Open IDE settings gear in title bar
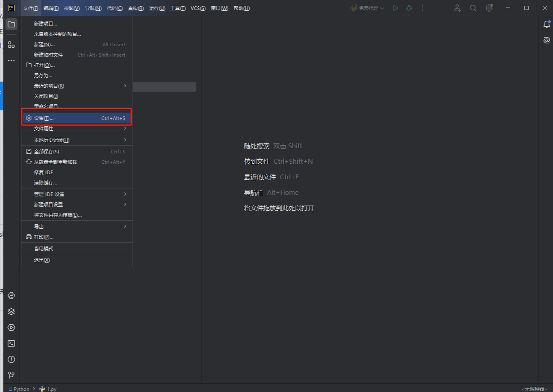This screenshot has height=392, width=553. 489,8
